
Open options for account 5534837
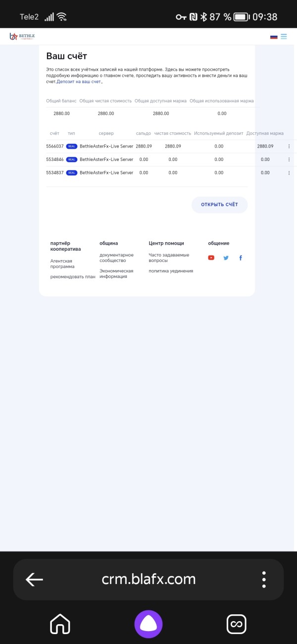point(289,173)
